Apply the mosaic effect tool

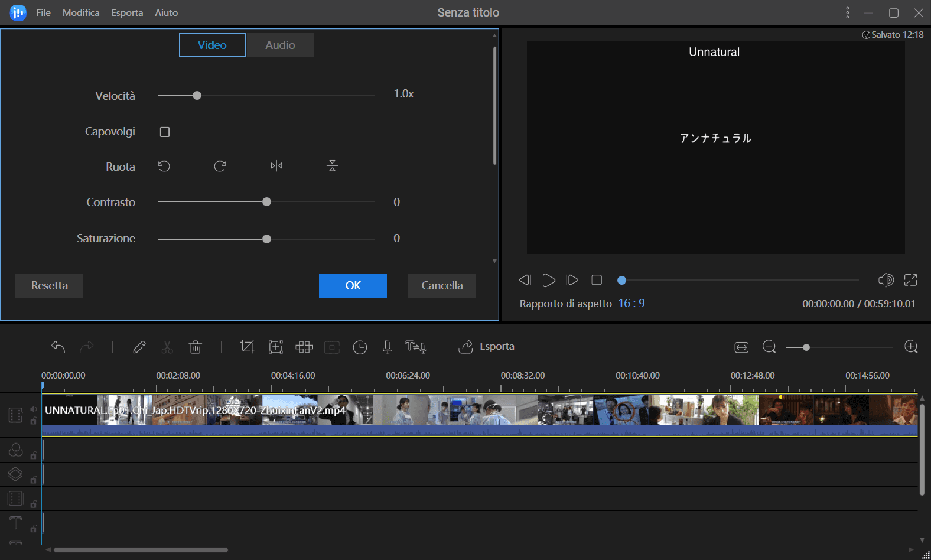point(304,347)
